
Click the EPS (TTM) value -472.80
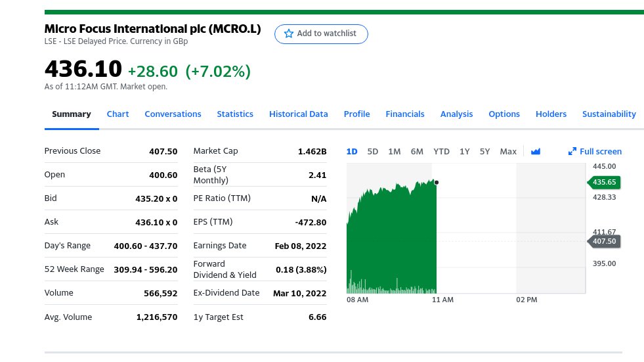click(x=311, y=223)
